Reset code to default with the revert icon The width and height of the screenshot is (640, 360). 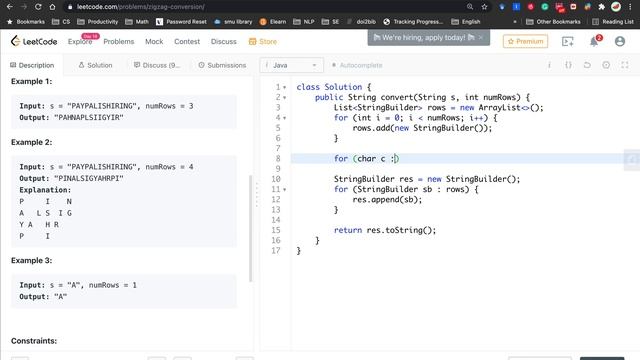[587, 65]
